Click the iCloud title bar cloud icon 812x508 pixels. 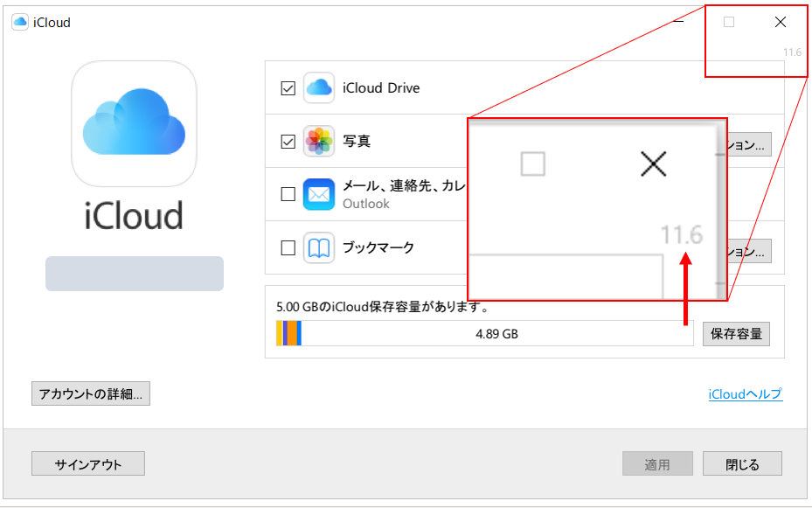[20, 22]
